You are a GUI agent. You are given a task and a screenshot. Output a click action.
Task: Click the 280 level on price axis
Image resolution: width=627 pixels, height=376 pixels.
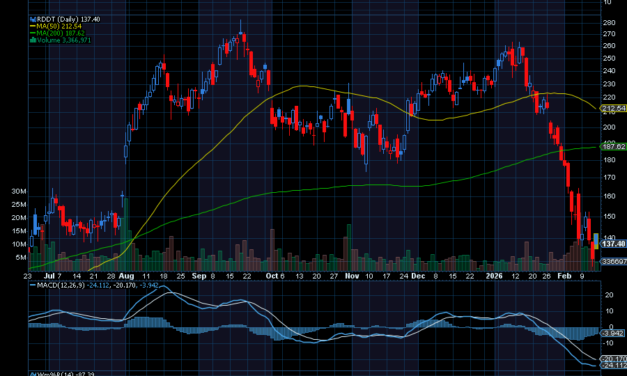(x=609, y=23)
